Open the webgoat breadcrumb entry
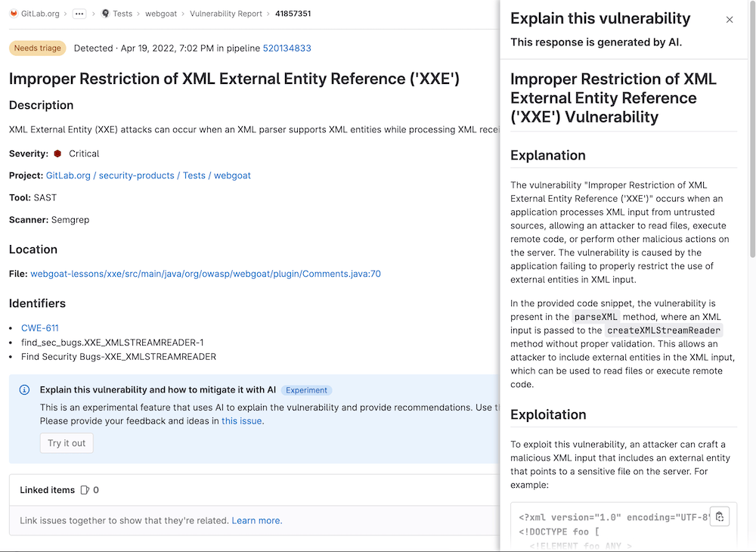This screenshot has width=756, height=552. (161, 13)
